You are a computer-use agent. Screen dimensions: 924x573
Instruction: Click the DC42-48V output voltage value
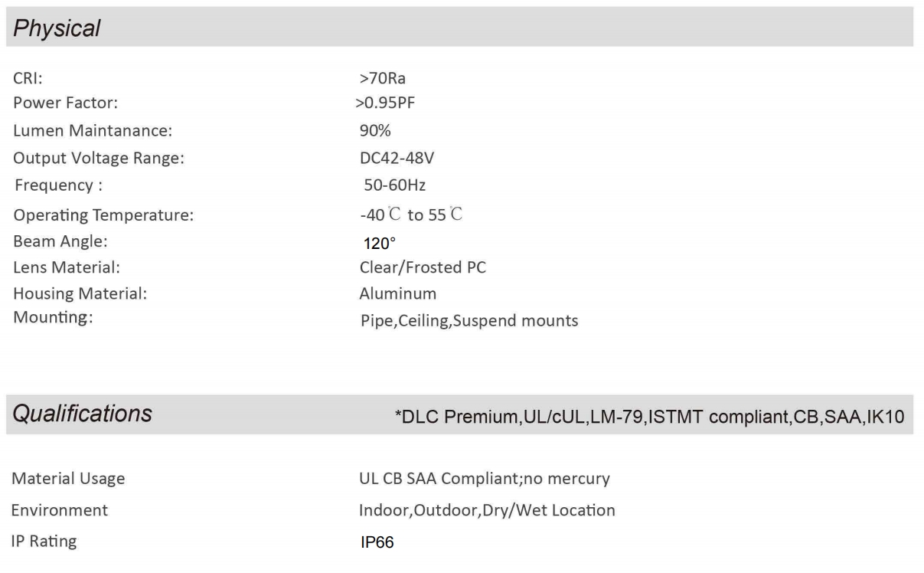click(x=393, y=159)
